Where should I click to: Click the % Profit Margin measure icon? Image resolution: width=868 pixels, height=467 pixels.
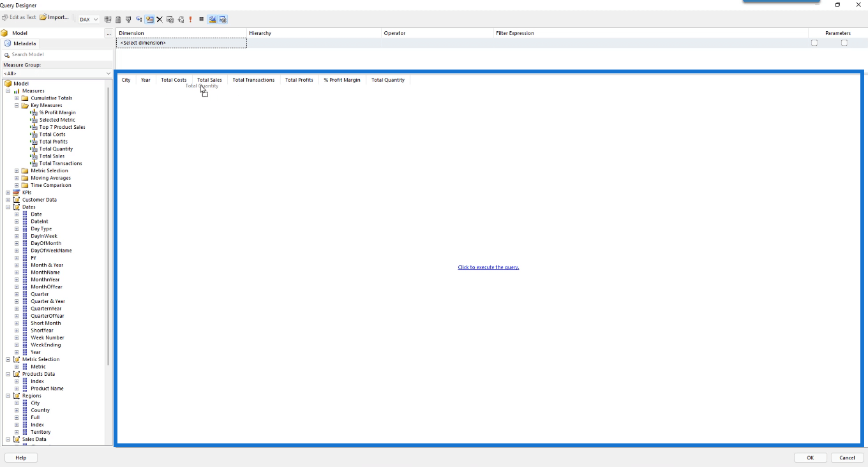click(x=34, y=113)
